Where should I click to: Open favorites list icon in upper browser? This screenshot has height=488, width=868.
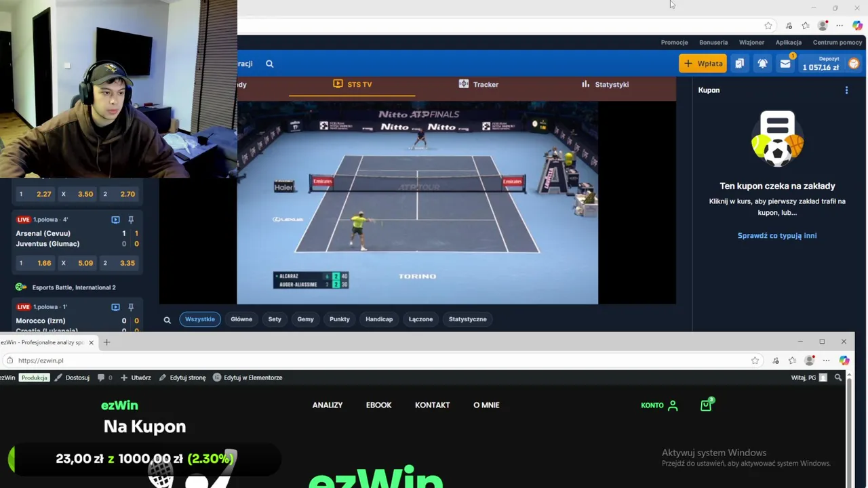(x=805, y=26)
